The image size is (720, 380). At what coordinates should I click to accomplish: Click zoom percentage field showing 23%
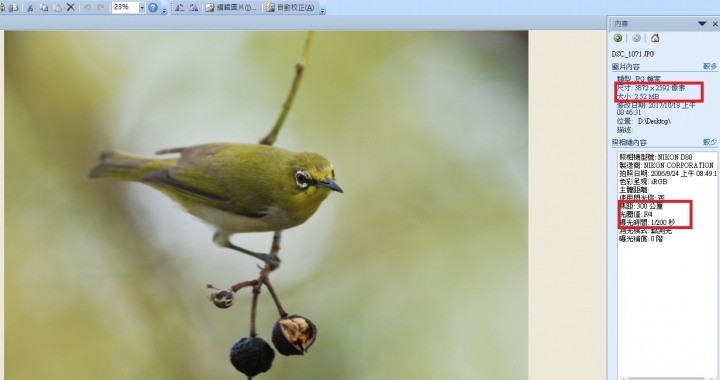[x=125, y=7]
